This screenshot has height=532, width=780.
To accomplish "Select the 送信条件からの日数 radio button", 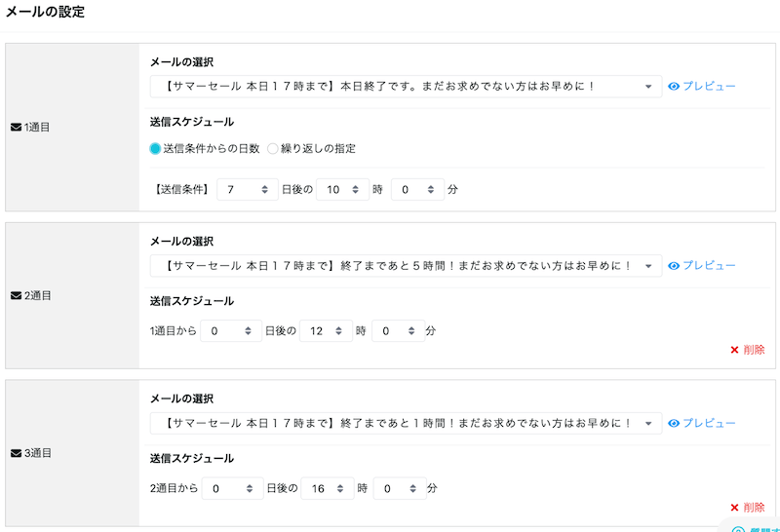I will click(155, 149).
